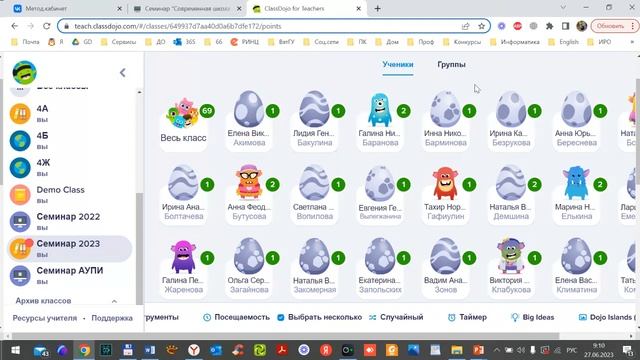The image size is (640, 360).
Task: Click Виктория Клабукова's monster avatar
Action: click(511, 256)
